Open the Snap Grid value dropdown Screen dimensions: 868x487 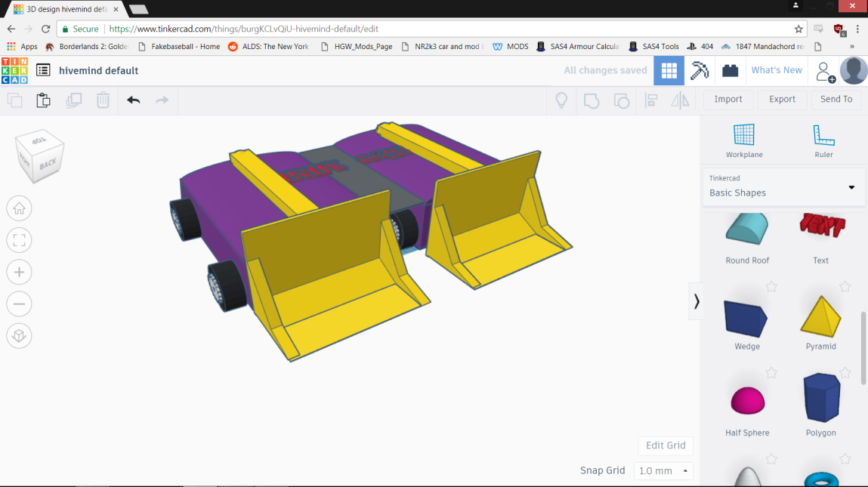tap(663, 471)
